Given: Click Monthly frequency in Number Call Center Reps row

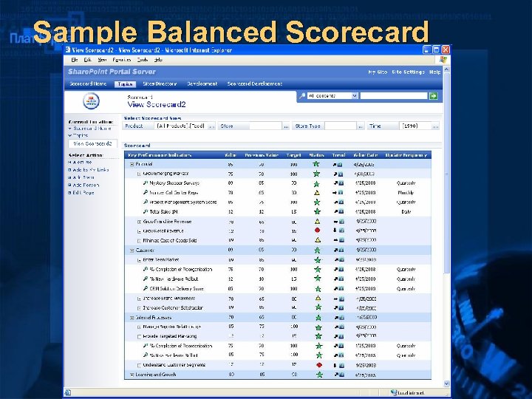Looking at the screenshot, I should point(406,193).
